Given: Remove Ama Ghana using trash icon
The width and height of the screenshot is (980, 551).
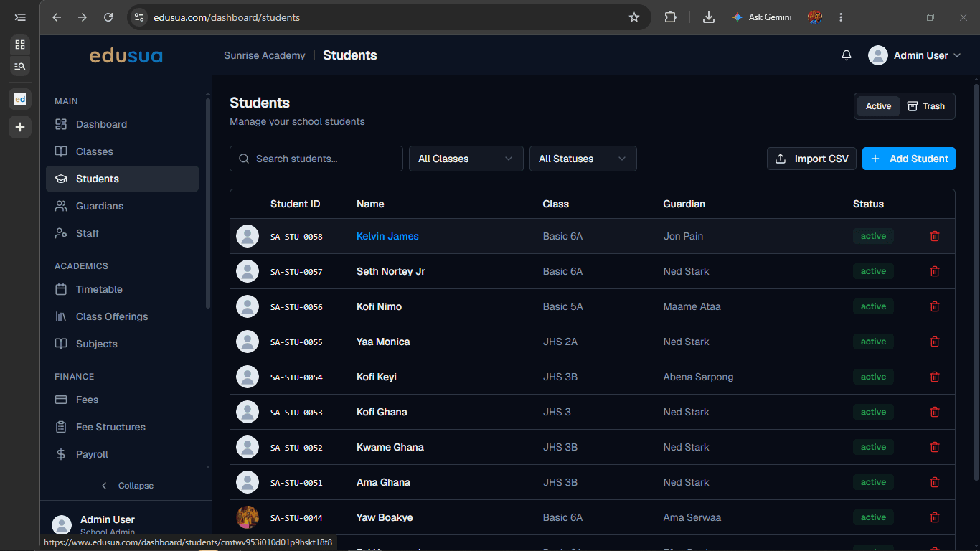Looking at the screenshot, I should tap(934, 482).
